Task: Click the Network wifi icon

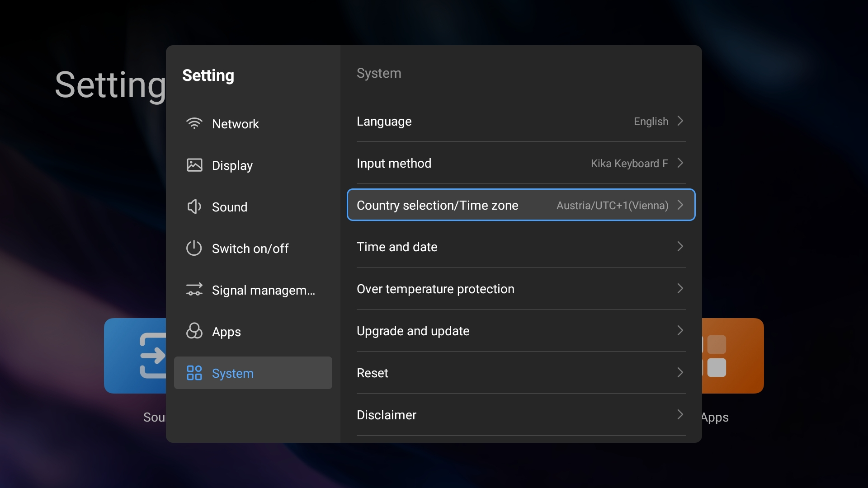Action: coord(194,123)
